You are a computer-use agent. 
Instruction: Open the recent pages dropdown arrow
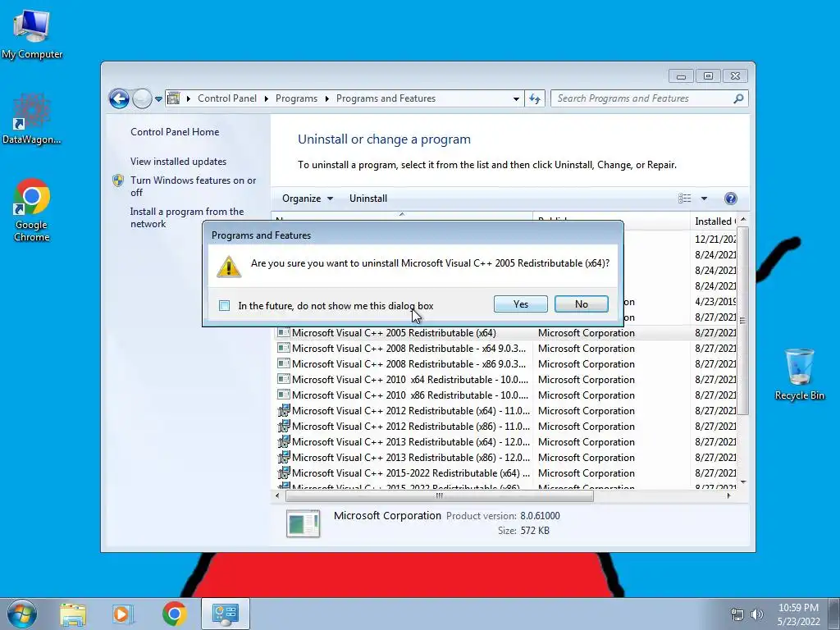click(158, 99)
